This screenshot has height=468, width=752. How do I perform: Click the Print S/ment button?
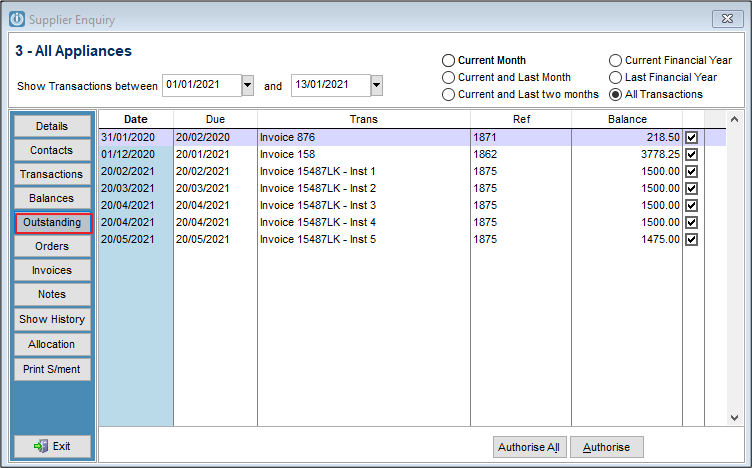click(52, 368)
